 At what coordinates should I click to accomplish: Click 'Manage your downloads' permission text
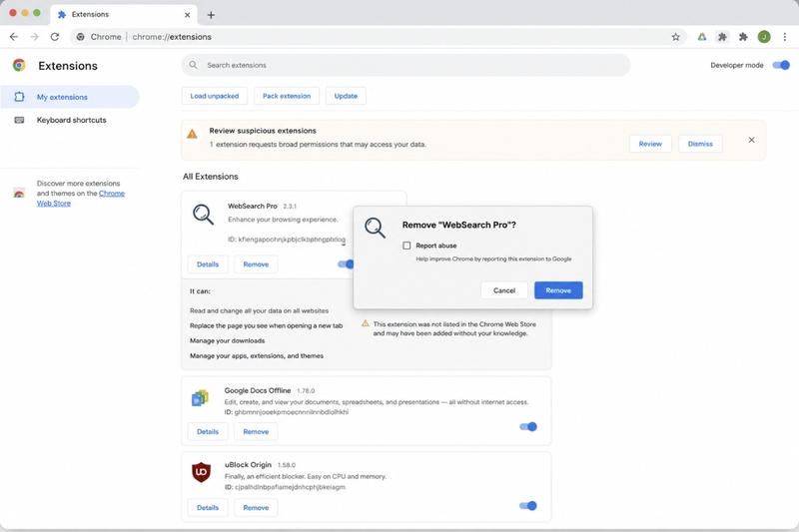(x=228, y=340)
